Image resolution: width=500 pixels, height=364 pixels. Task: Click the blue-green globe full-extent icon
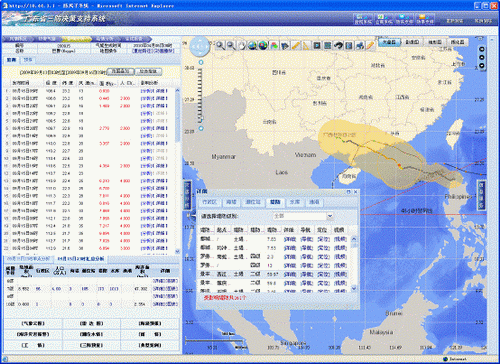(x=252, y=45)
